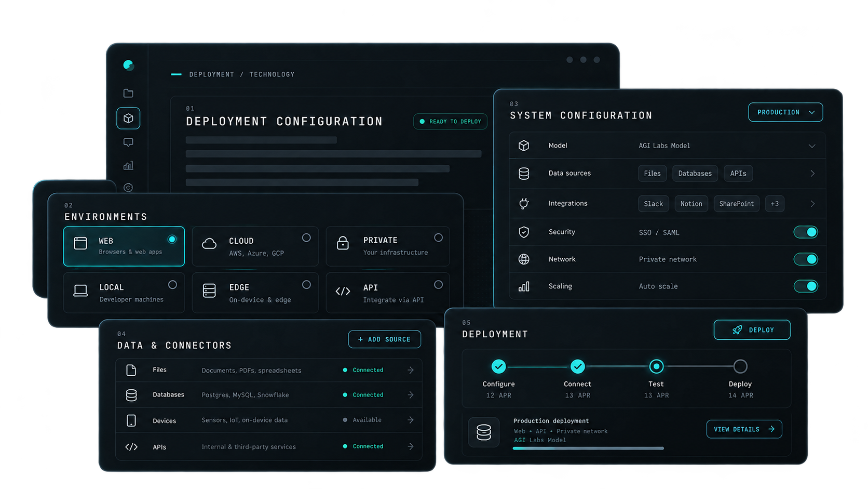Expand the Data sources row arrow
Screen dimensions: 868x489
coord(812,174)
